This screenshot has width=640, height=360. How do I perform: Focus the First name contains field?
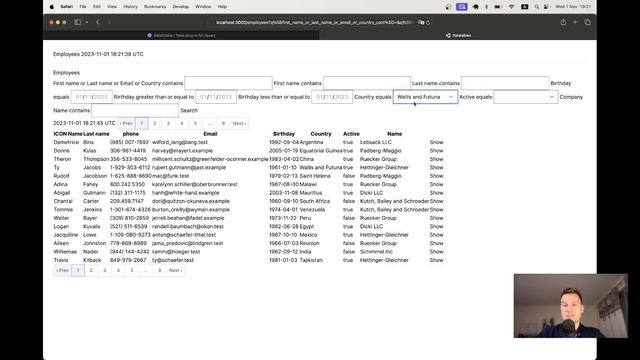click(x=367, y=83)
